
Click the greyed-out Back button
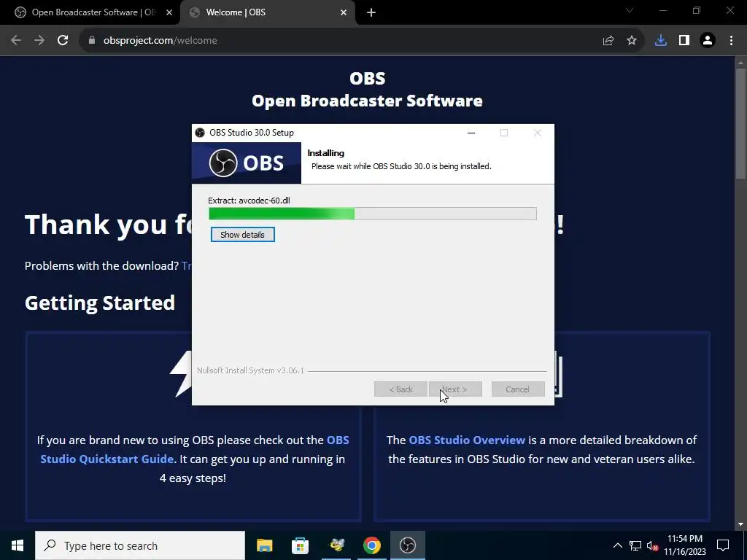[400, 389]
